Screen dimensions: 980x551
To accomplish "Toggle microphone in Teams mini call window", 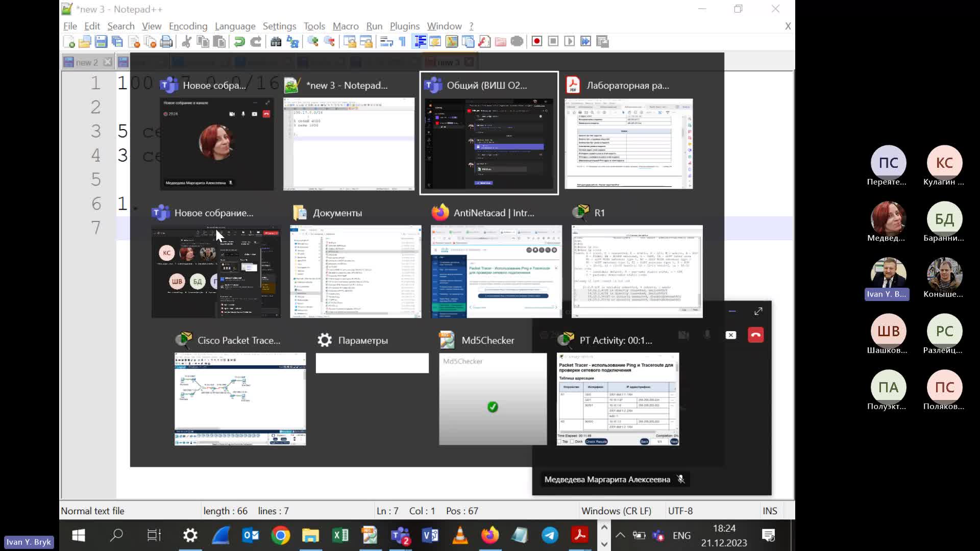I will point(707,335).
